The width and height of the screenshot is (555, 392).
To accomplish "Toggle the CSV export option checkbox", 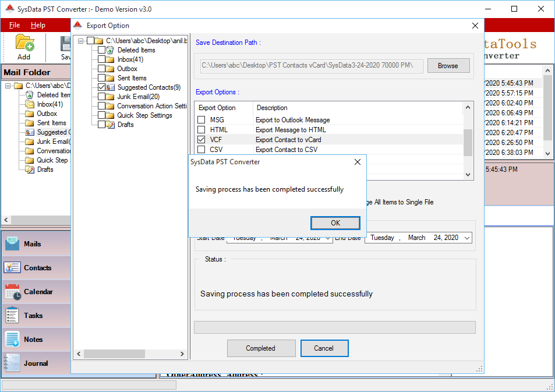I will pyautogui.click(x=201, y=150).
